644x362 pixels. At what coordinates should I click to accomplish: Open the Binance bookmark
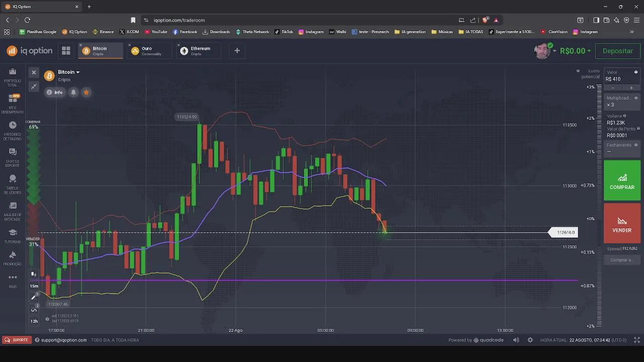click(x=103, y=32)
